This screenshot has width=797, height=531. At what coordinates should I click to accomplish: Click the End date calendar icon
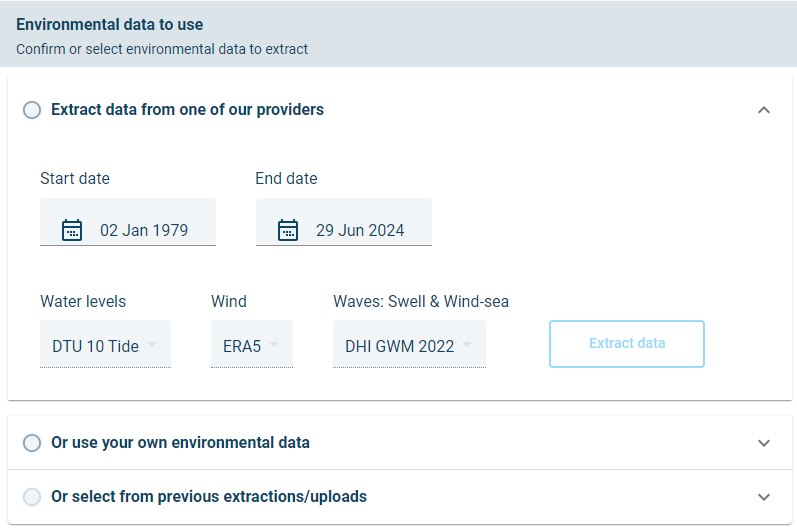click(x=288, y=230)
